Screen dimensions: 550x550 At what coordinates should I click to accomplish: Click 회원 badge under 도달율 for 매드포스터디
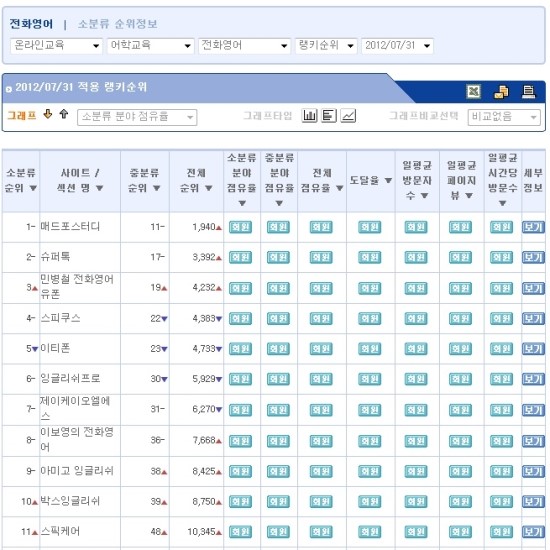pos(369,227)
